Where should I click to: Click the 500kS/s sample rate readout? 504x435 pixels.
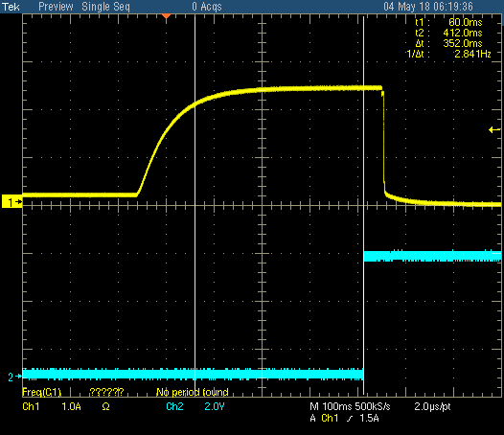coord(373,406)
